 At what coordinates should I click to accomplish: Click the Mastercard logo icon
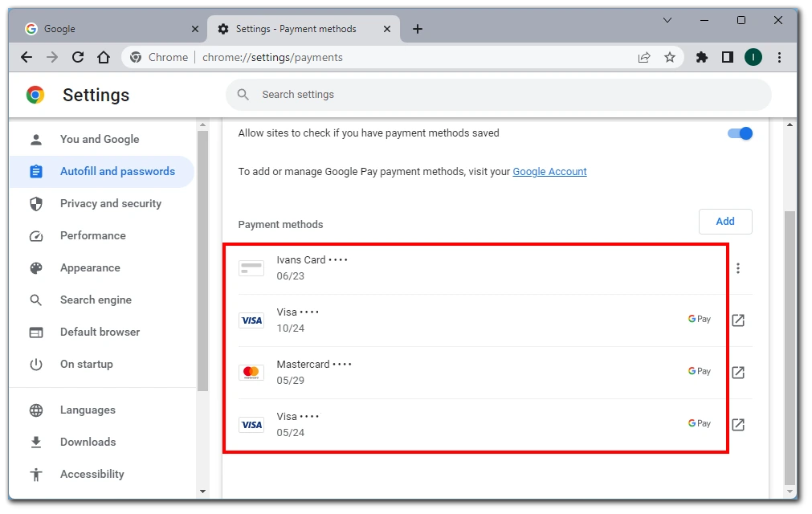coord(251,372)
